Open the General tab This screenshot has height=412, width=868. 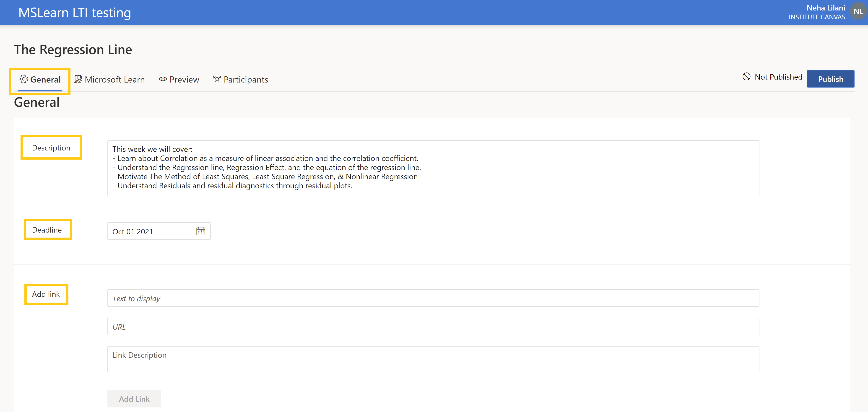pyautogui.click(x=40, y=80)
